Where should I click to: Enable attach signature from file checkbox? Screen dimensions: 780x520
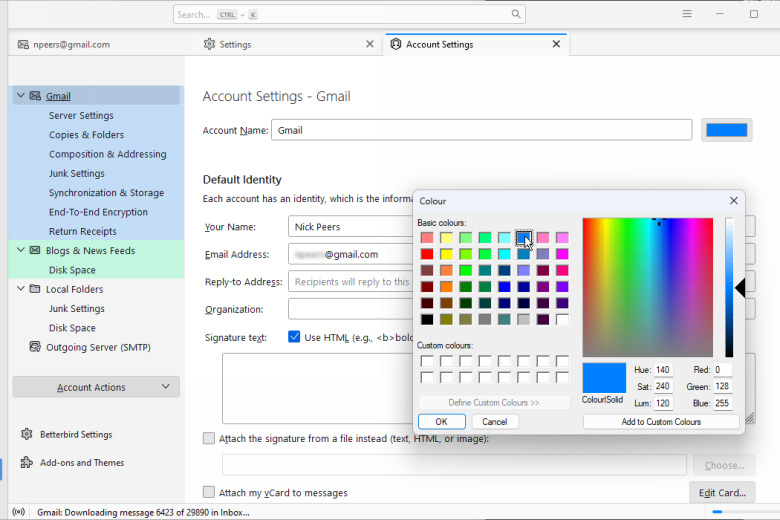209,438
